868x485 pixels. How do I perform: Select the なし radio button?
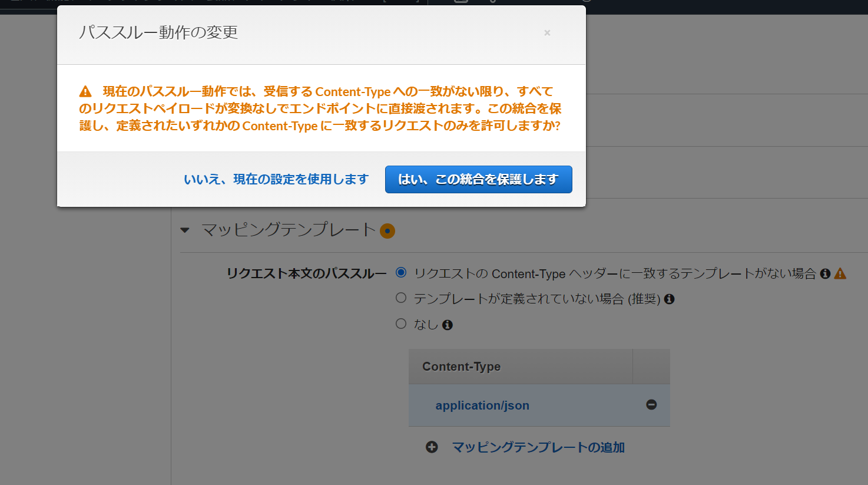point(401,324)
